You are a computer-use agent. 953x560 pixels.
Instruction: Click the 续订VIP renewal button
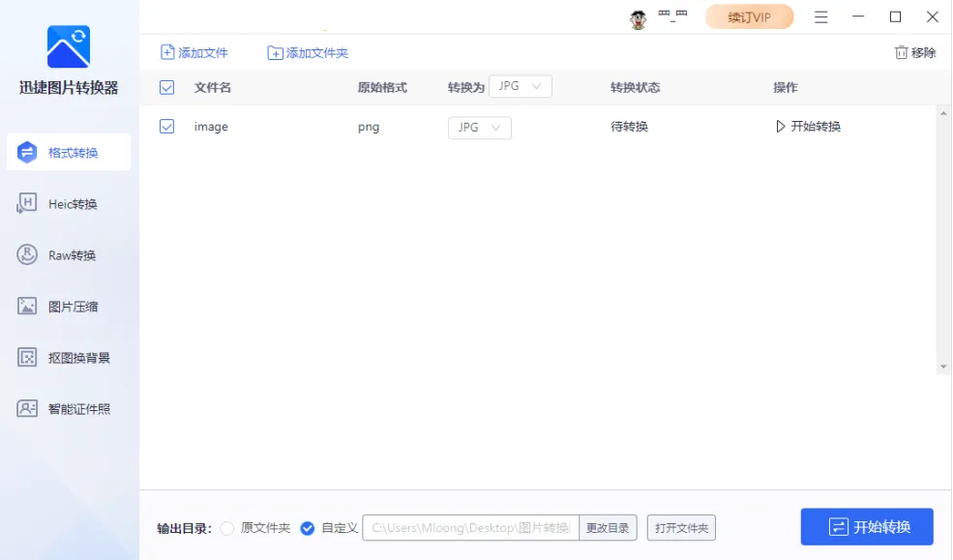[x=749, y=17]
